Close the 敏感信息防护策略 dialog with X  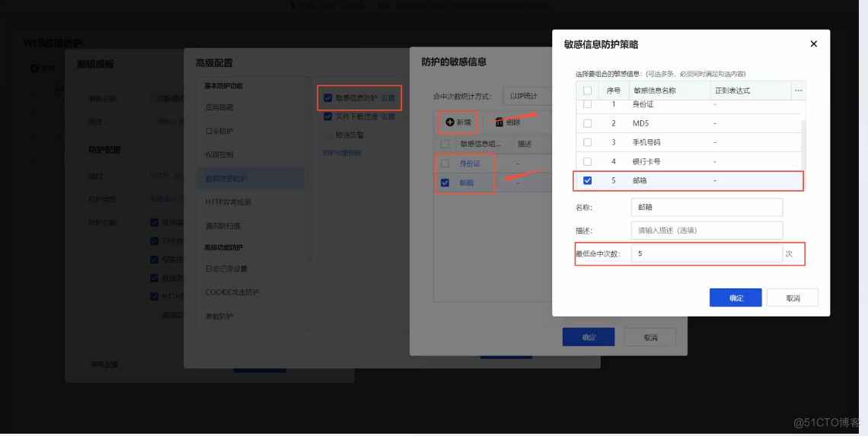pos(813,43)
